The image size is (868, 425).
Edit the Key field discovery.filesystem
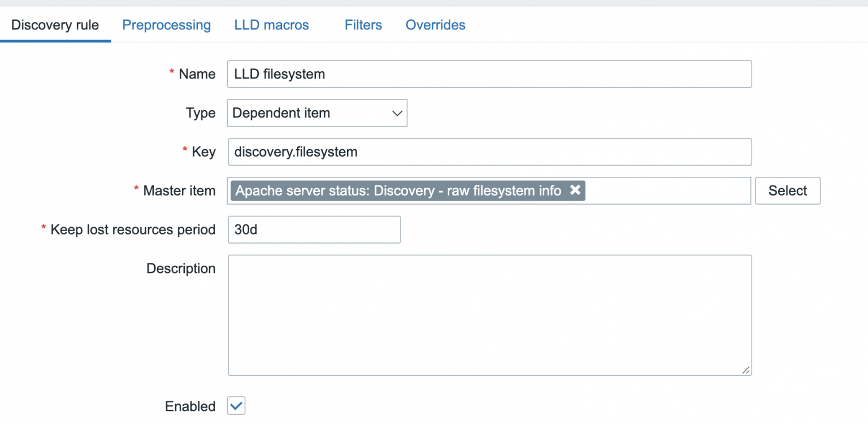[489, 151]
